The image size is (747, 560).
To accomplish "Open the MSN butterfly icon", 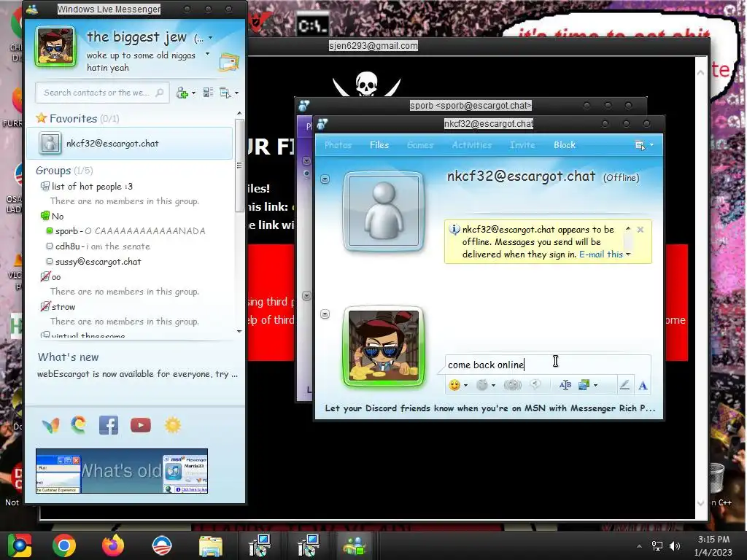I will (51, 425).
